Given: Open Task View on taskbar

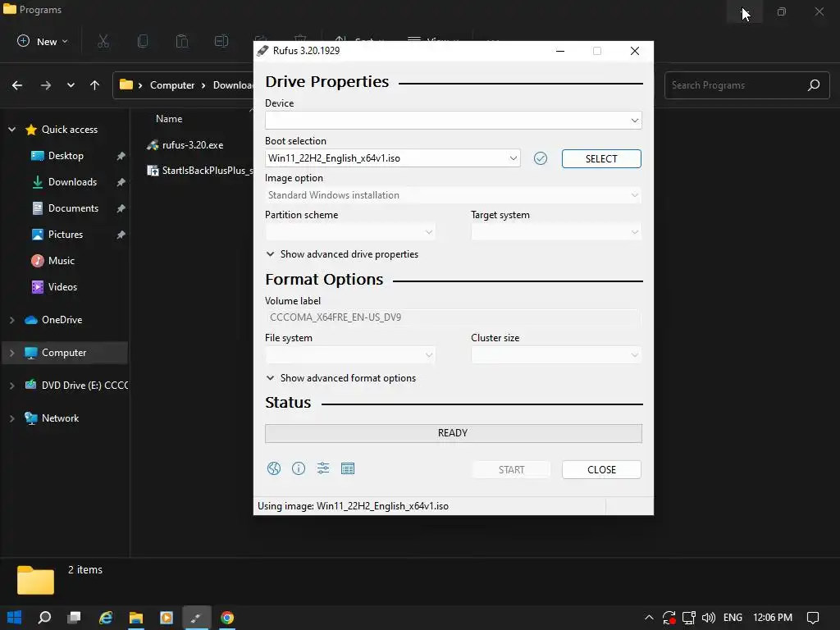Looking at the screenshot, I should [x=75, y=618].
